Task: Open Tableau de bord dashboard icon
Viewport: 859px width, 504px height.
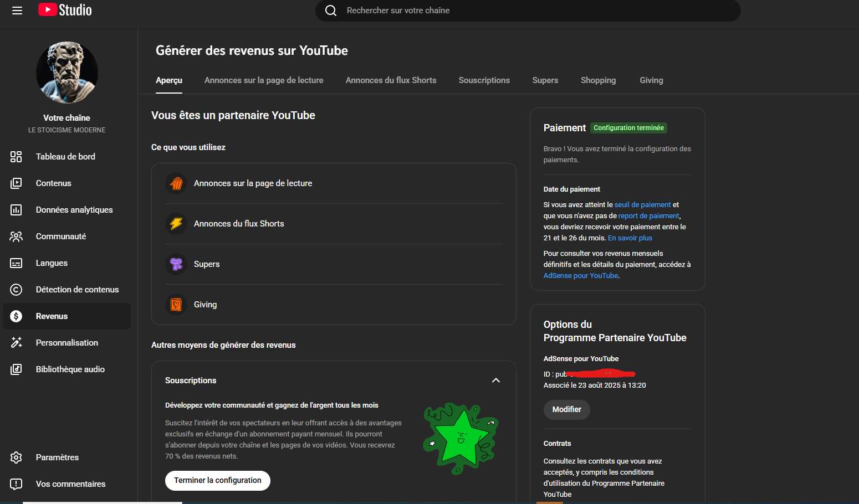Action: point(16,157)
